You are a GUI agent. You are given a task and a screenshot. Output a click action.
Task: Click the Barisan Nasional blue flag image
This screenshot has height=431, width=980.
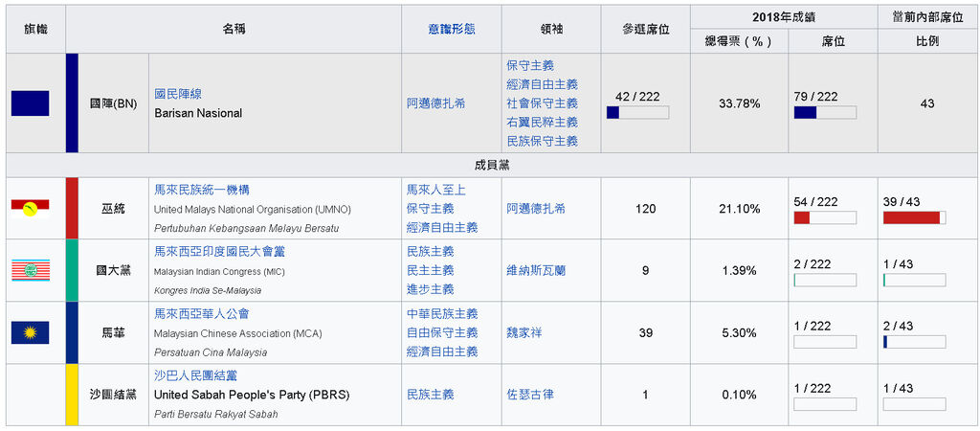point(30,103)
